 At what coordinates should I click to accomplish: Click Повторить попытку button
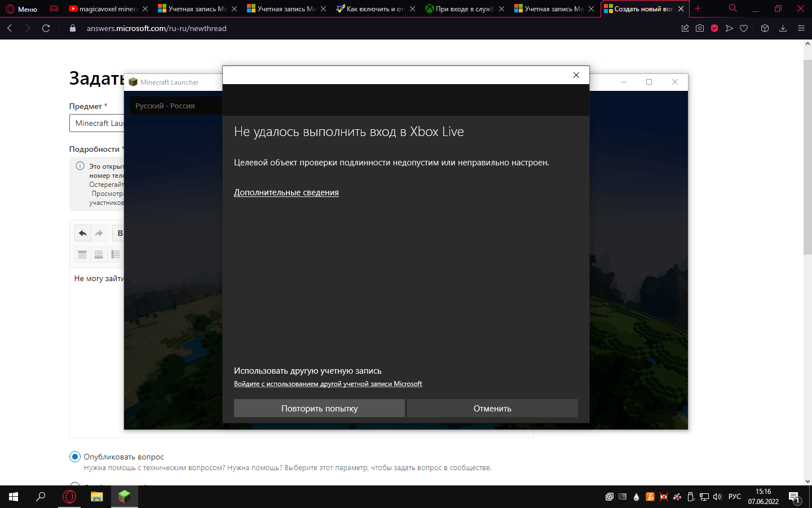coord(319,408)
